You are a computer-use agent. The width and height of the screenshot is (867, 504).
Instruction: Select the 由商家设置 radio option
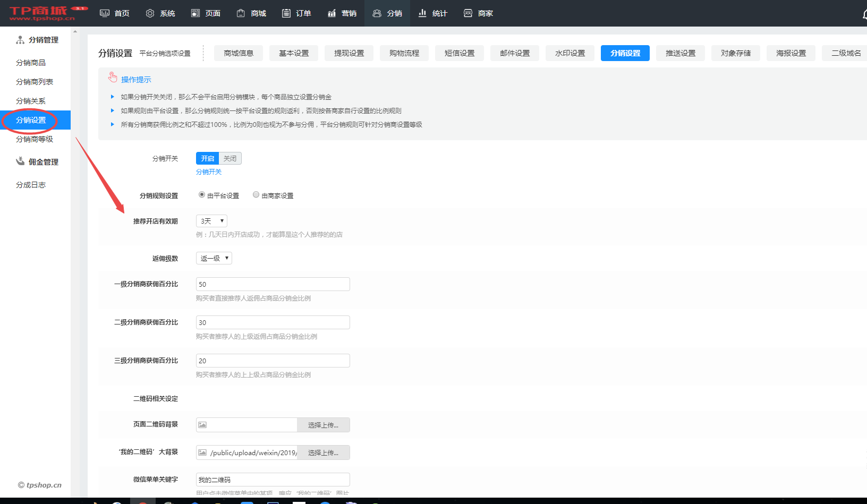(x=256, y=195)
